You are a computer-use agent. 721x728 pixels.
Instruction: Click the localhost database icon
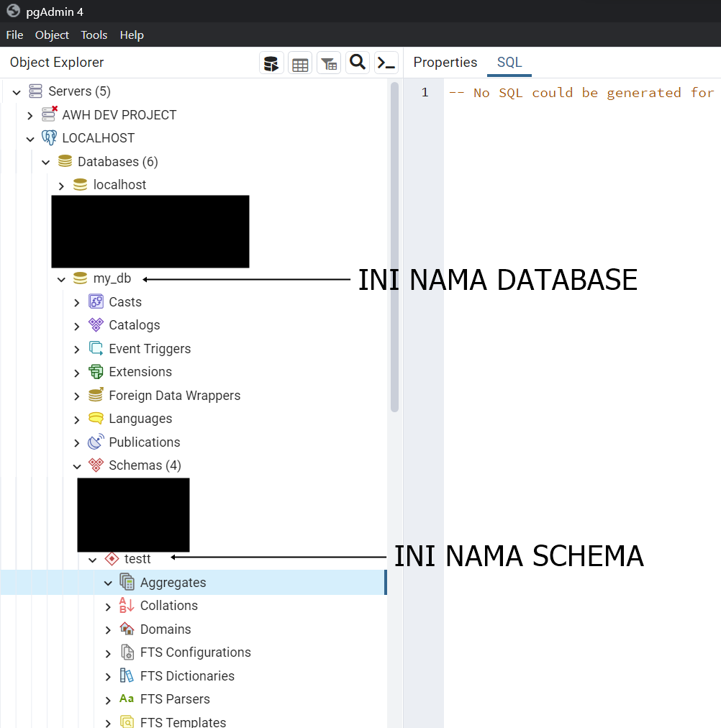coord(81,185)
